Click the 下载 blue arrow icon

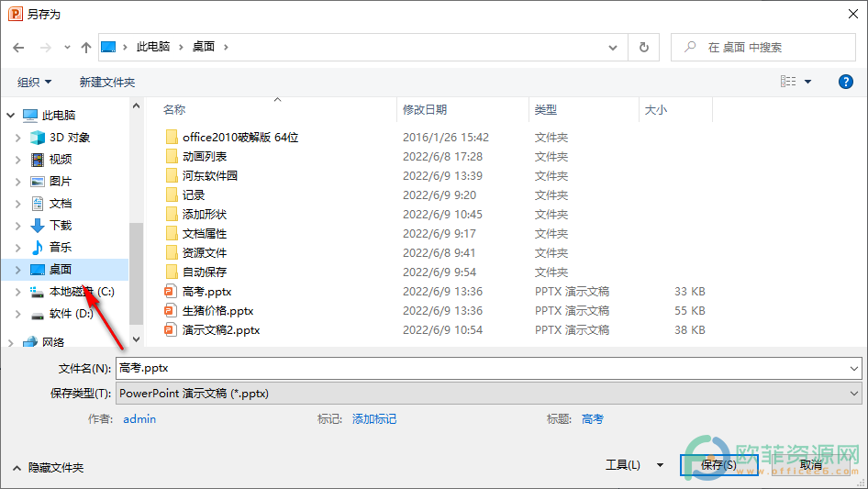click(37, 226)
